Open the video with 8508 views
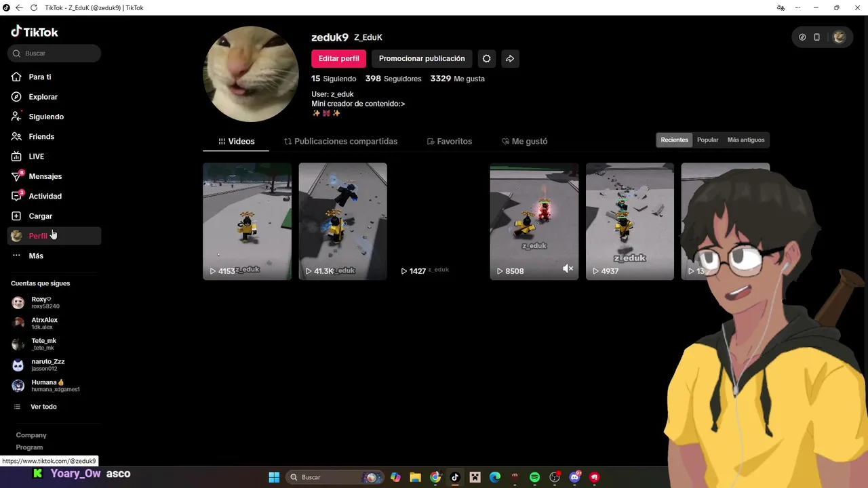The image size is (868, 488). click(534, 221)
